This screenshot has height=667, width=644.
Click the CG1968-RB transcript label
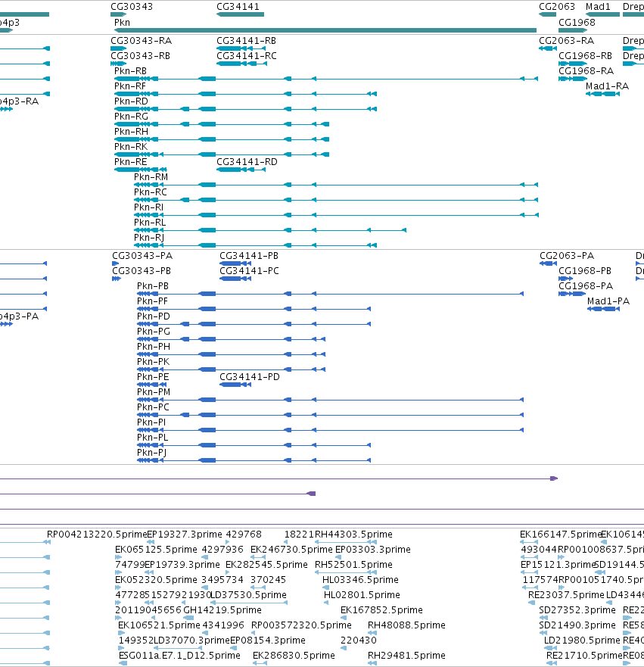pos(585,56)
